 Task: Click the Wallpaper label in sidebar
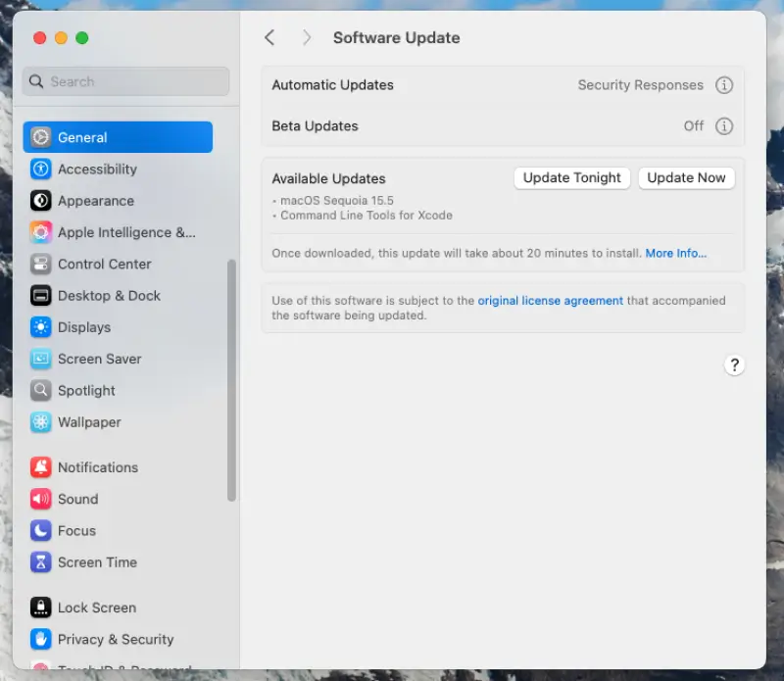click(x=89, y=422)
